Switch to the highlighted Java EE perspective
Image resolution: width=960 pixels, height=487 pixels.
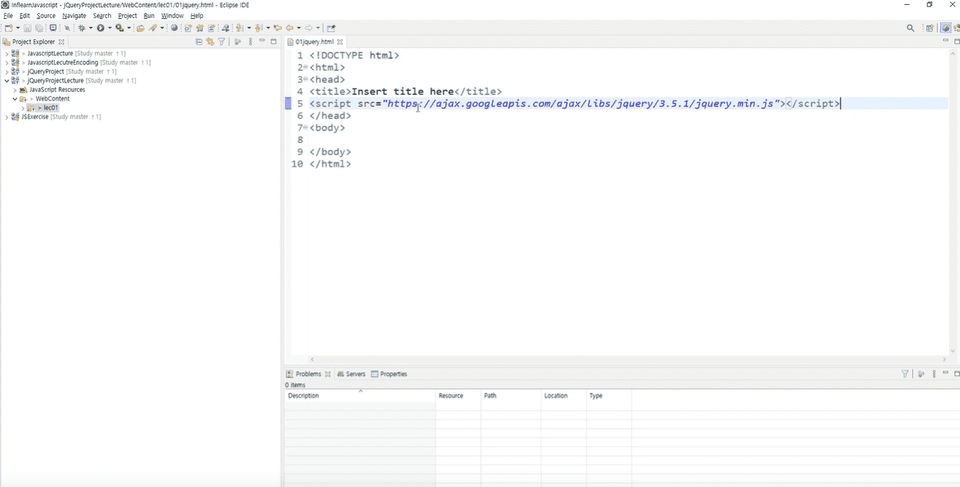(x=946, y=28)
